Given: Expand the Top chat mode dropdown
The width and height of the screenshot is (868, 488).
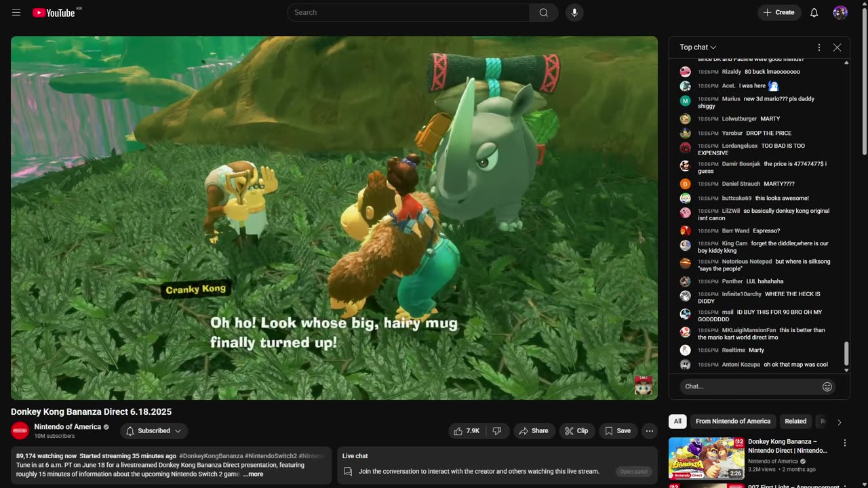Looking at the screenshot, I should click(x=698, y=47).
